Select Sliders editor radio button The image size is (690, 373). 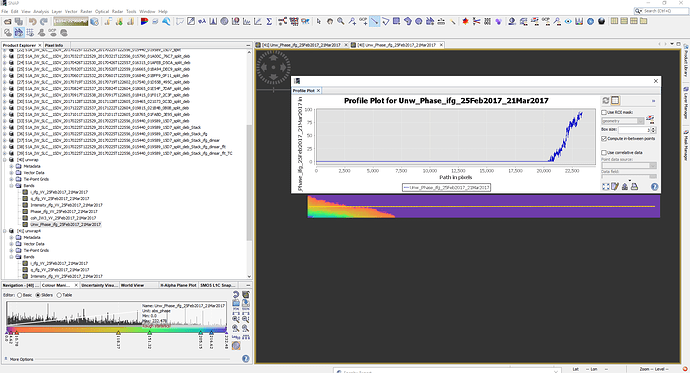(38, 295)
